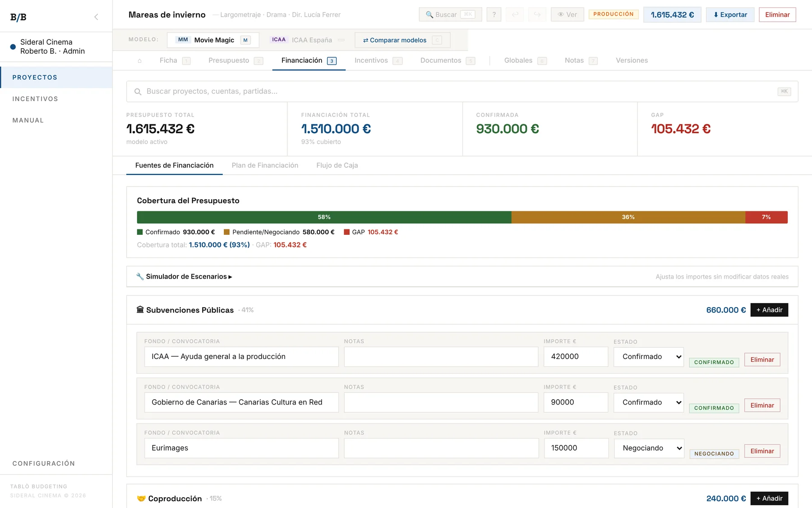Go to the Versiones tab
This screenshot has width=812, height=508.
[632, 61]
